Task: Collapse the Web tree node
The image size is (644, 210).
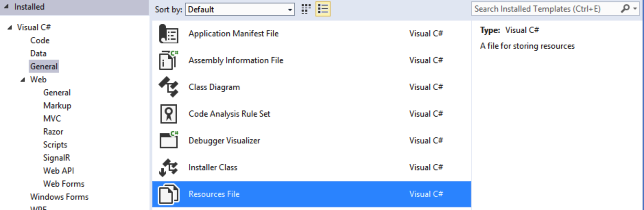Action: click(23, 80)
